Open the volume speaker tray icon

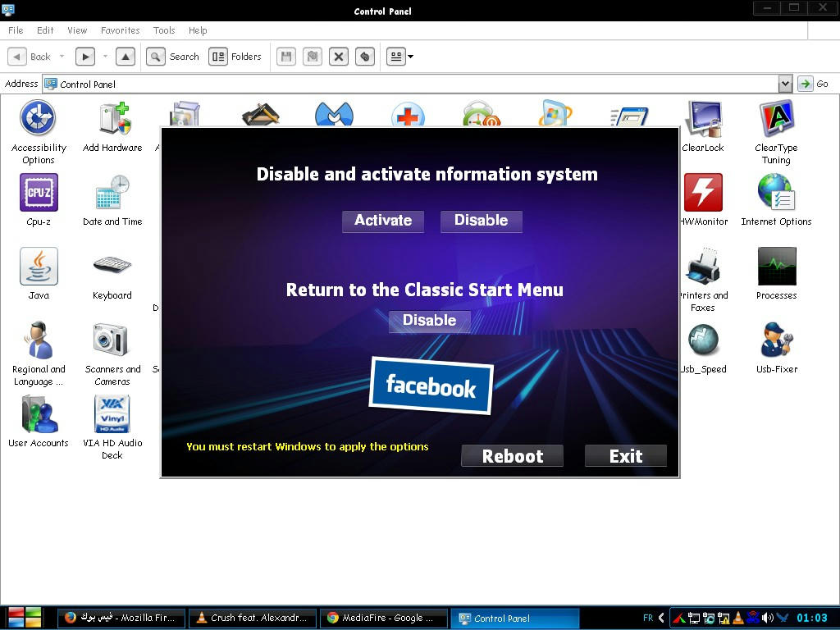click(x=767, y=618)
